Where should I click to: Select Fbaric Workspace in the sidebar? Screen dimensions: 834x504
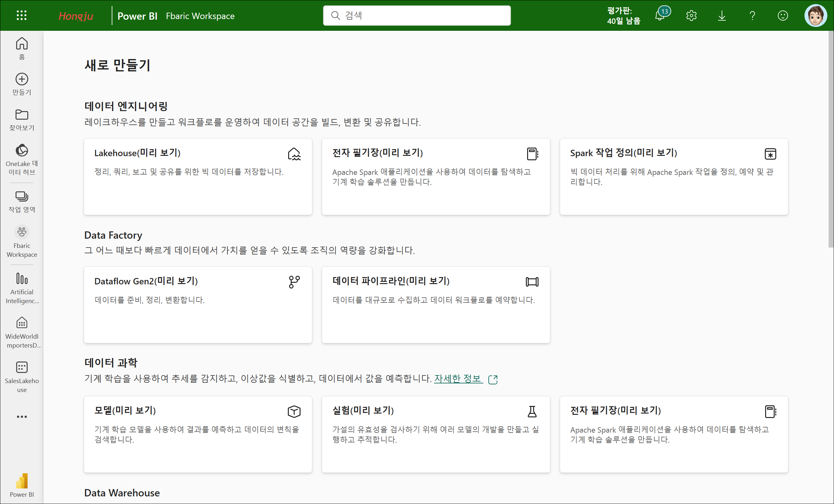tap(22, 241)
